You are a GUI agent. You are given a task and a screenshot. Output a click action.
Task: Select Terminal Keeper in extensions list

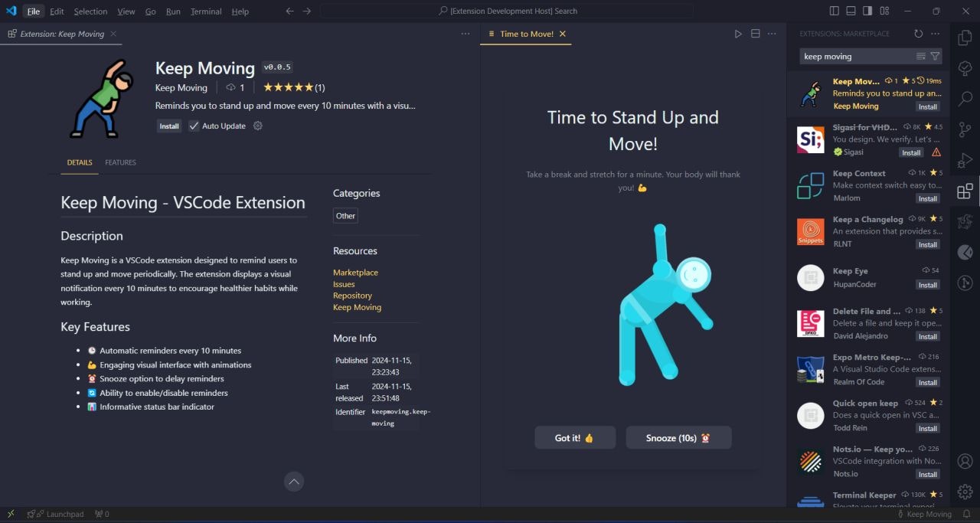pyautogui.click(x=868, y=498)
